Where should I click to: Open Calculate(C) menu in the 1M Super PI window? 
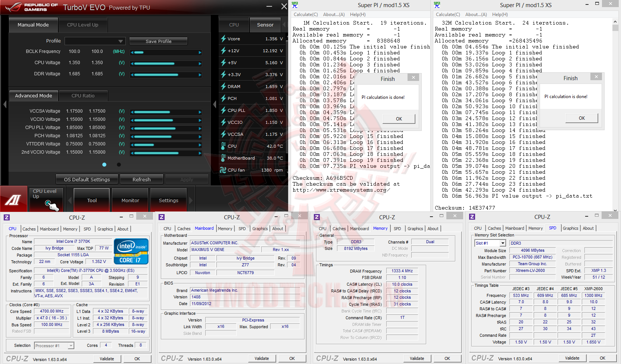306,15
